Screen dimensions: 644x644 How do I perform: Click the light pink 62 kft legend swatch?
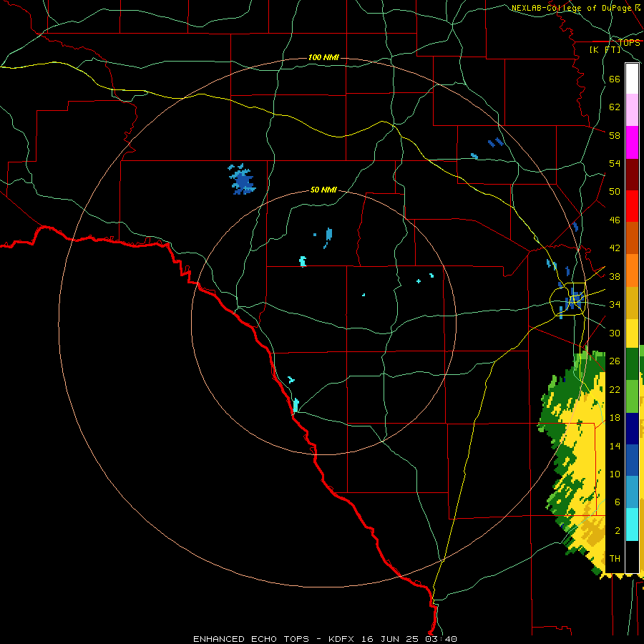coord(632,109)
